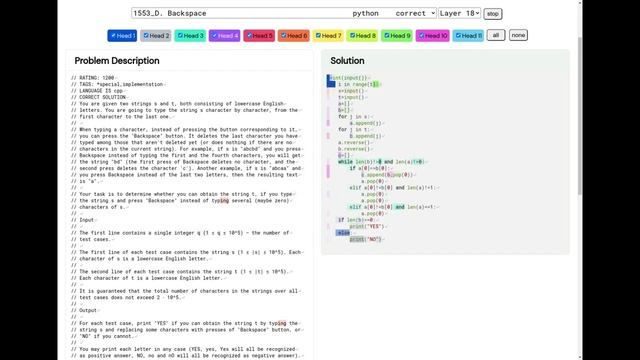This screenshot has height=360, width=640.
Task: Click the 'a.reverse()' code line
Action: 353,142
